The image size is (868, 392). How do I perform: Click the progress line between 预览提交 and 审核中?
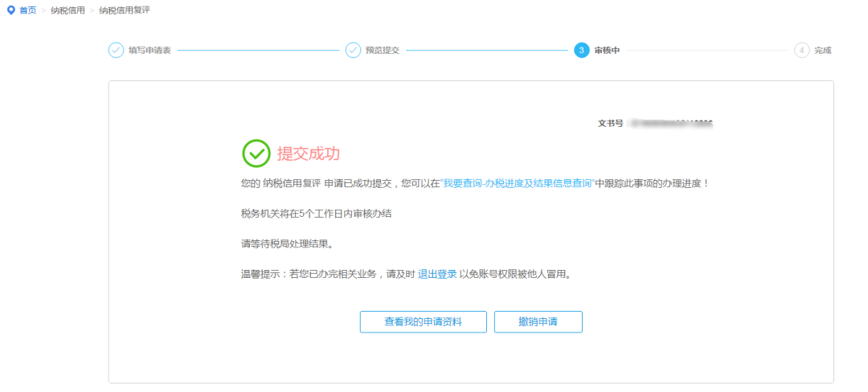[486, 51]
